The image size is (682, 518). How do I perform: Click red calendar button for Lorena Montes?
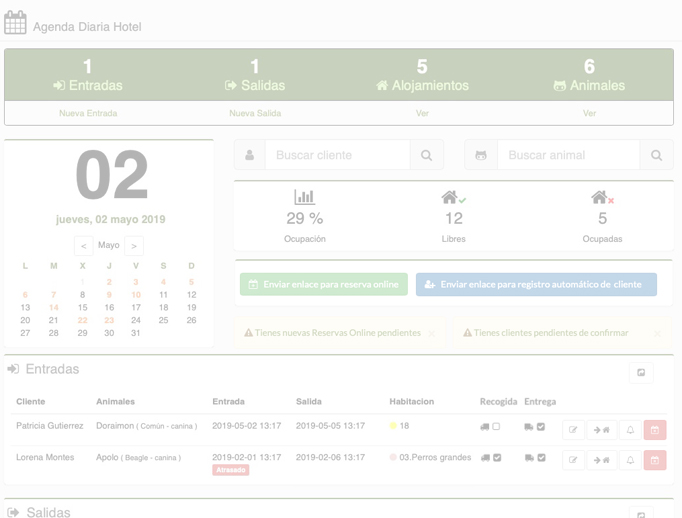pyautogui.click(x=655, y=460)
